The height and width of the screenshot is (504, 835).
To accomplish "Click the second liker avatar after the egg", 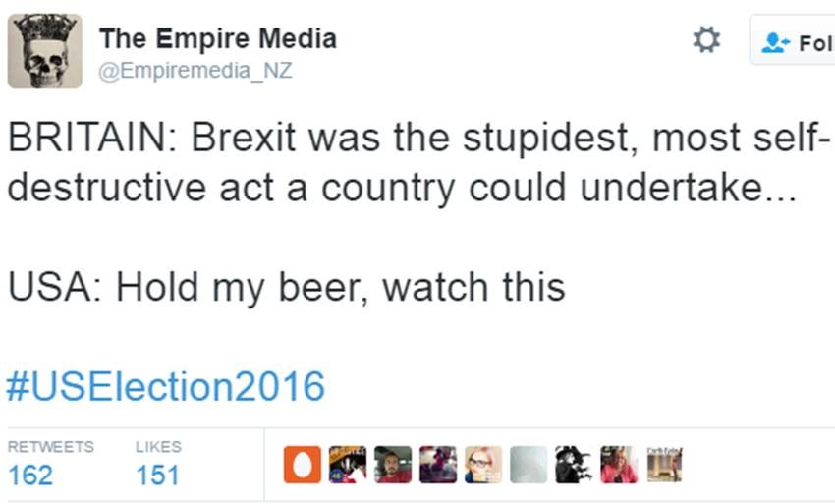I will click(x=348, y=465).
